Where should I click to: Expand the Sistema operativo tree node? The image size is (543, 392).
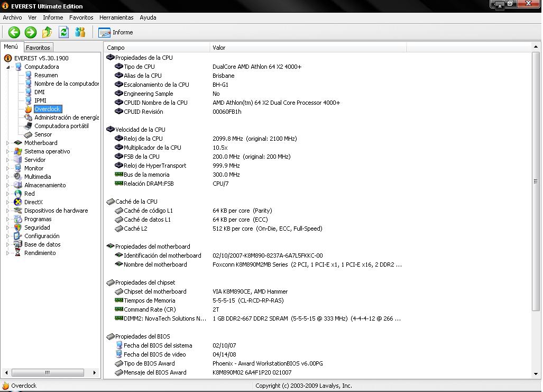(8, 151)
